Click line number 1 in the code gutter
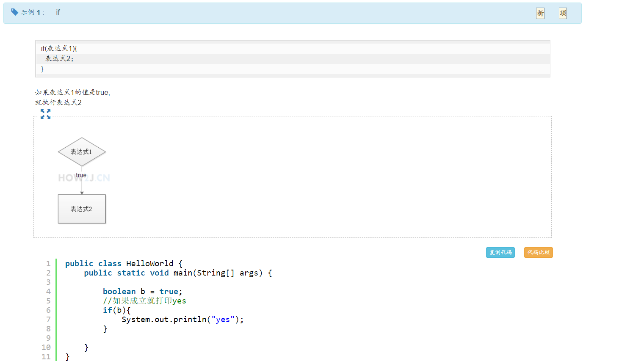 [x=48, y=264]
